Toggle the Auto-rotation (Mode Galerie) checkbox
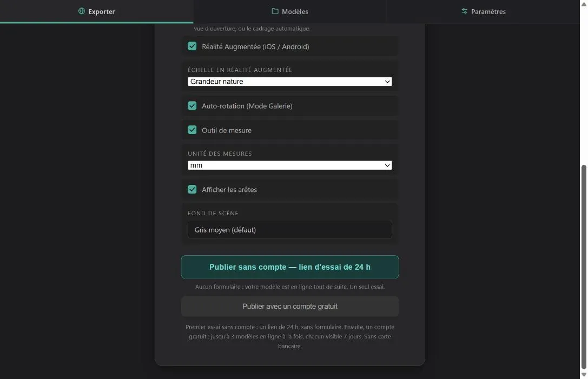Screen dimensions: 588x379 click(x=192, y=106)
